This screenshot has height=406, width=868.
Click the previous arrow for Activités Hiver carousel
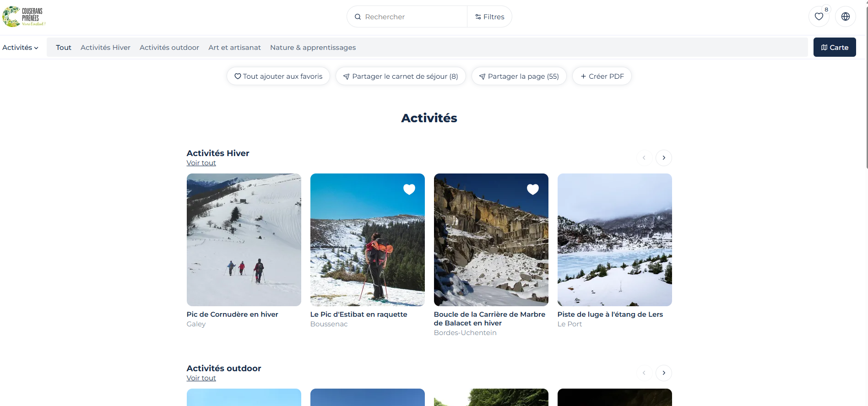(644, 158)
